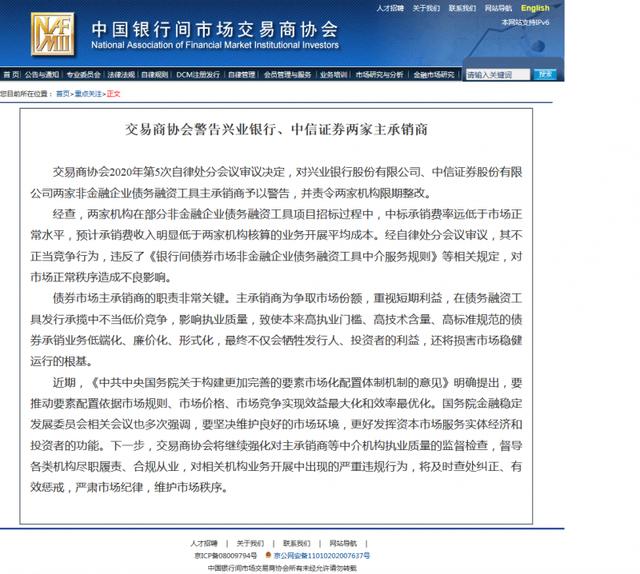Open 京公网安备11010202007637号 link

click(x=322, y=555)
